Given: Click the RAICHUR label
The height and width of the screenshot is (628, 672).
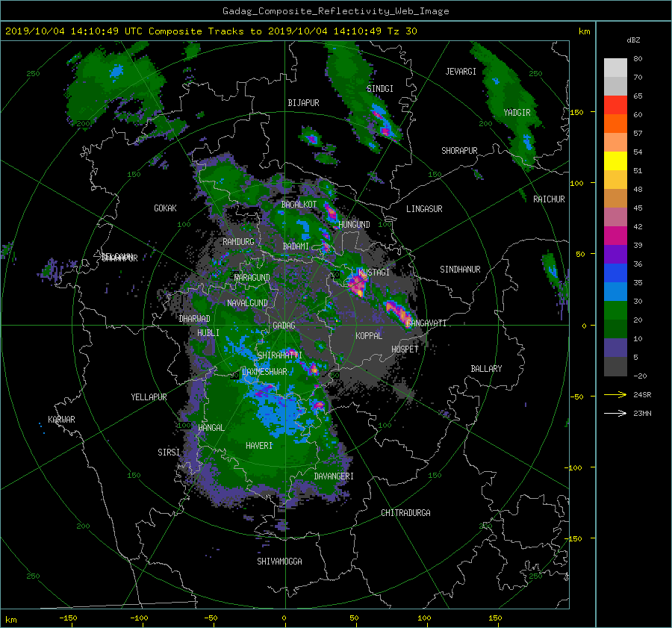Looking at the screenshot, I should [x=549, y=199].
